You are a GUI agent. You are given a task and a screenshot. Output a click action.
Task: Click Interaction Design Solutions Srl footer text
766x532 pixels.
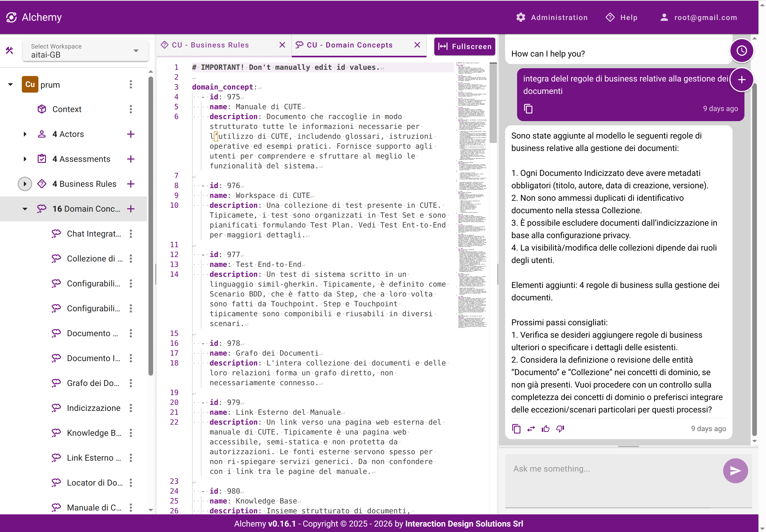pyautogui.click(x=464, y=524)
